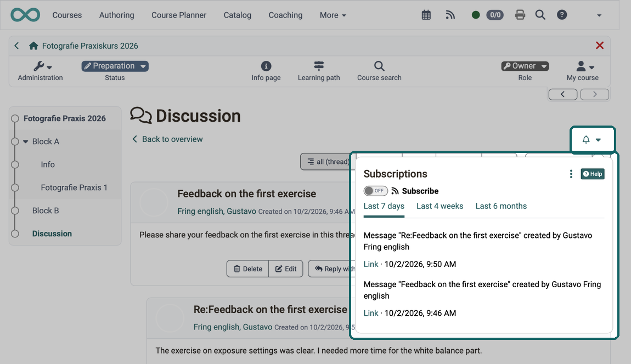Select the Last 6 months tab
Image resolution: width=631 pixels, height=364 pixels.
pyautogui.click(x=501, y=206)
